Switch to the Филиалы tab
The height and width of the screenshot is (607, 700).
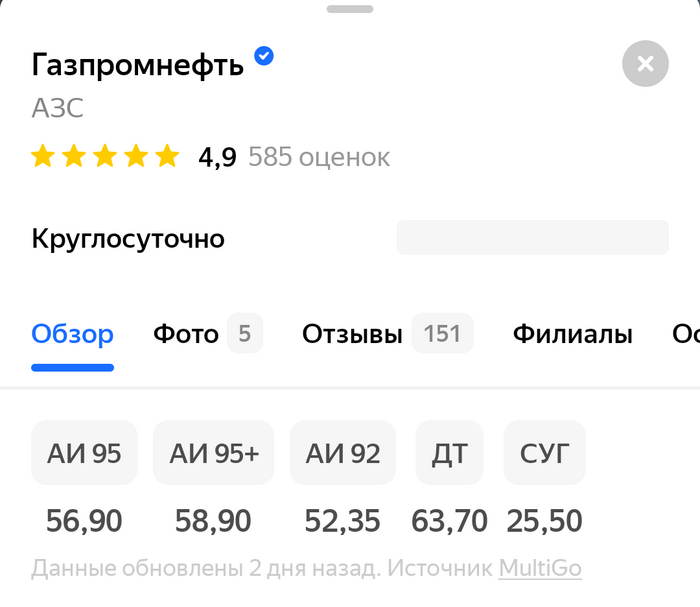pyautogui.click(x=572, y=334)
